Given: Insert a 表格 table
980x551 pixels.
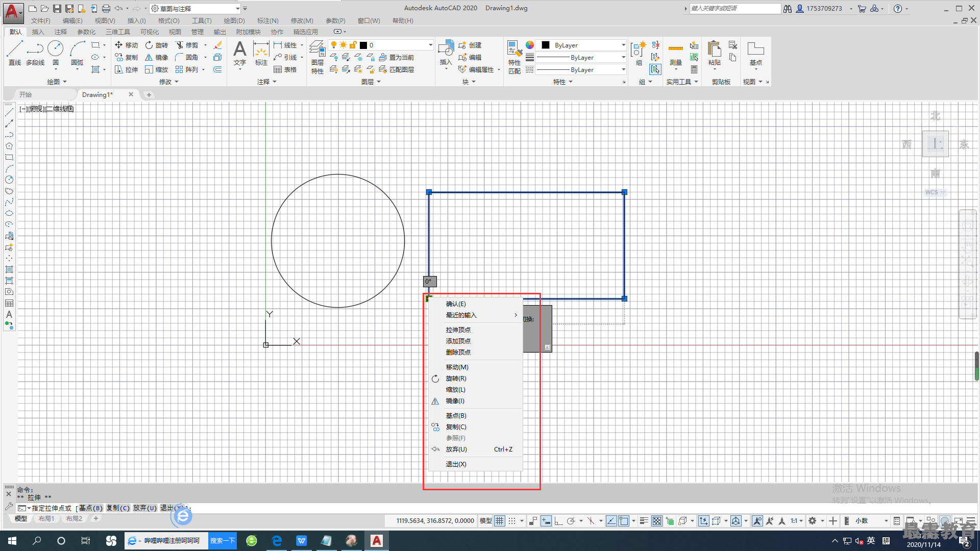Looking at the screenshot, I should pos(285,69).
